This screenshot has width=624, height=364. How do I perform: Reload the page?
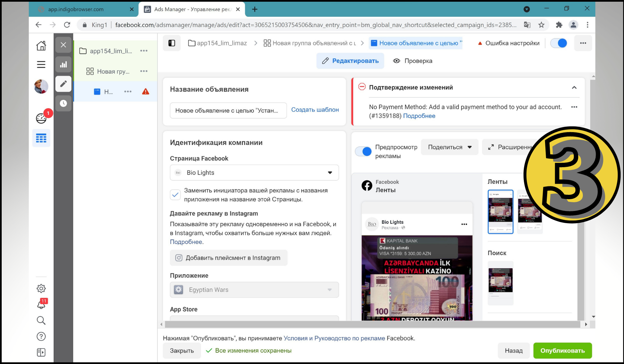pos(67,25)
